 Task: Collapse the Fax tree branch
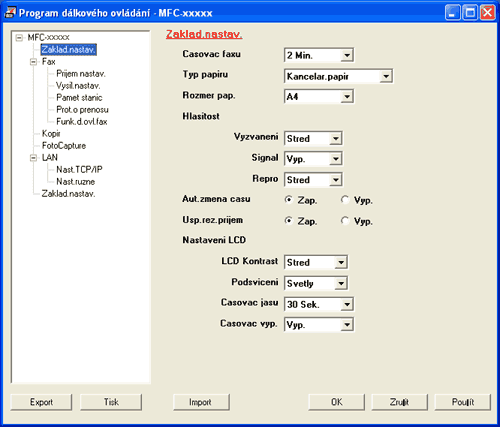tap(33, 62)
